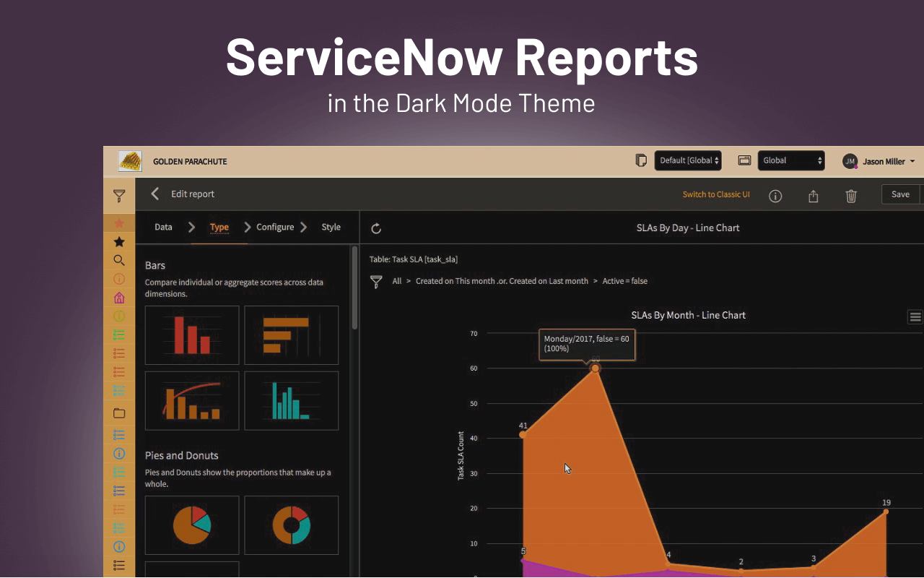Click the green info circle sidebar icon
The width and height of the screenshot is (924, 578).
pyautogui.click(x=119, y=316)
